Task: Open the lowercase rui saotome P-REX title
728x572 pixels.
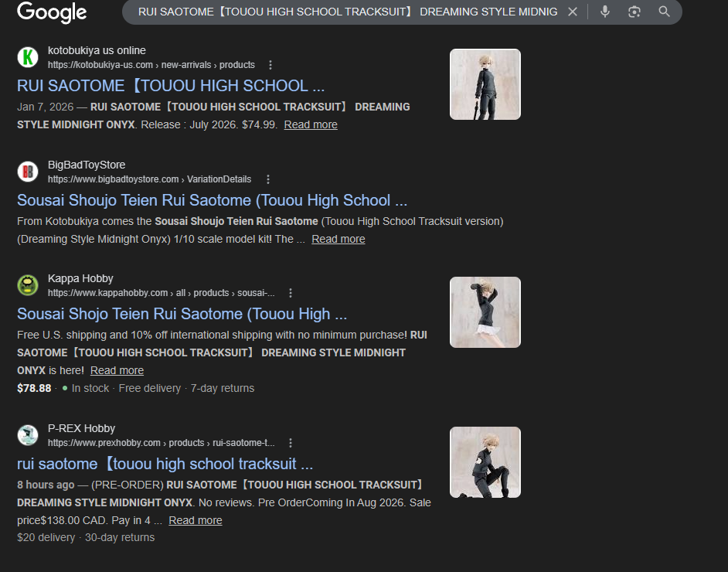Action: 165,464
